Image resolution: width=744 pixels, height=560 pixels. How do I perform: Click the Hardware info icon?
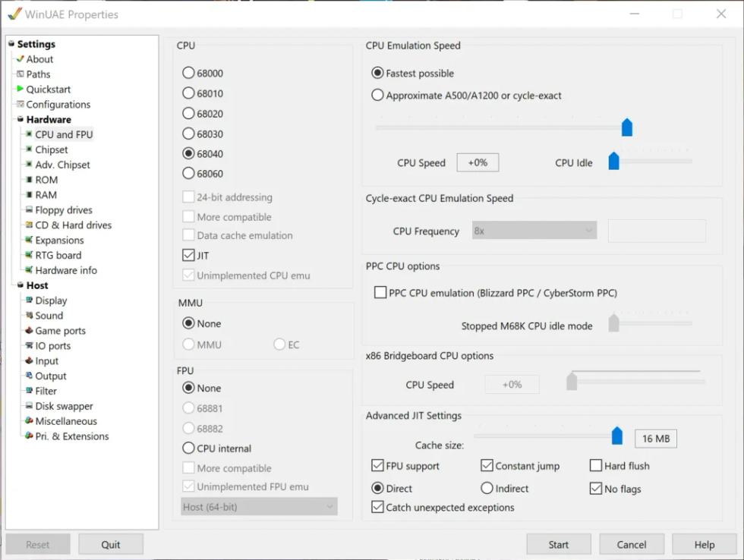[x=29, y=270]
